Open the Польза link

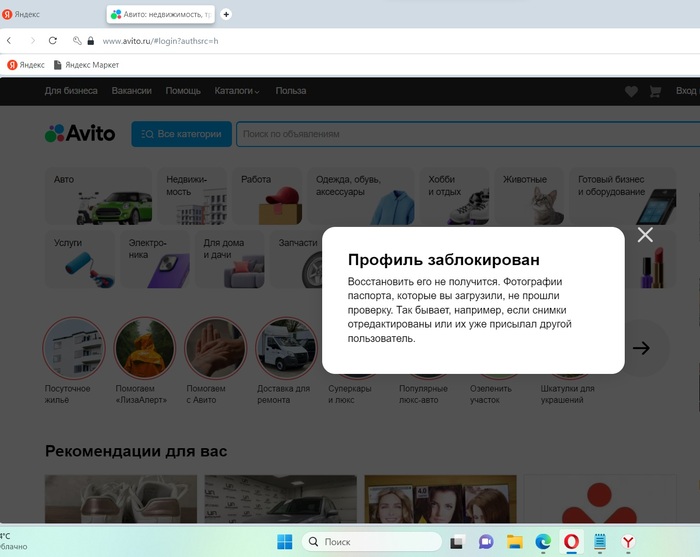(291, 91)
